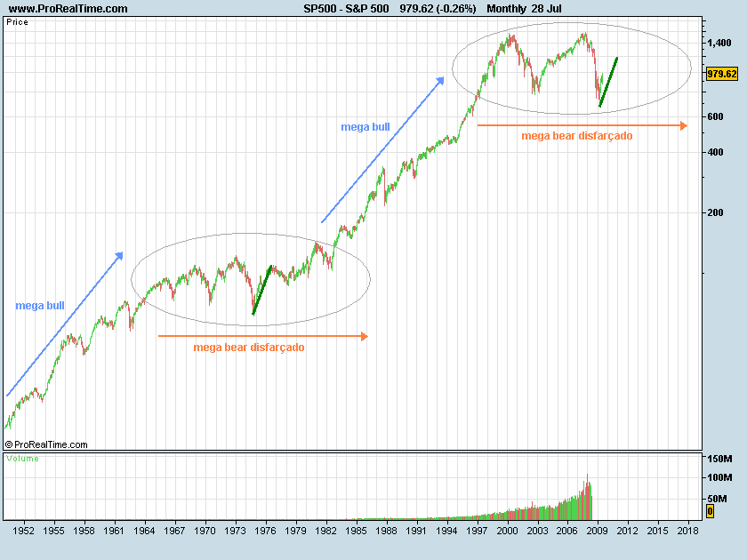
Task: Click the 1,400 price axis label
Action: point(719,43)
